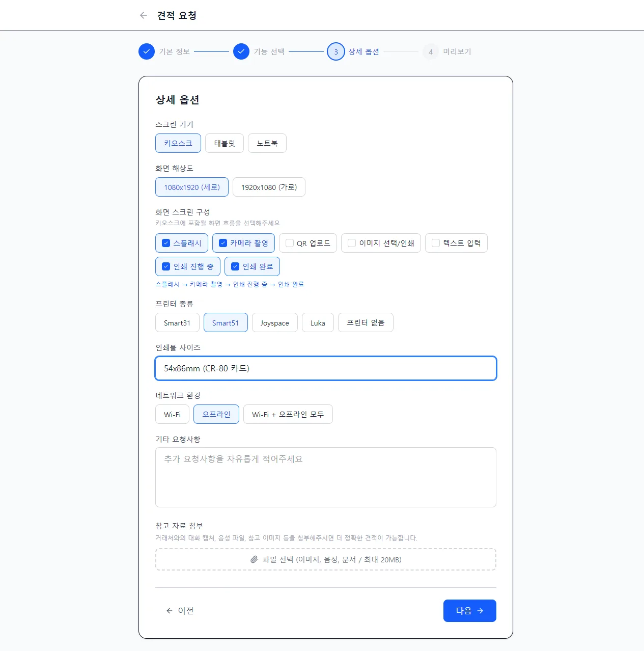Go to the 기본 정보 step label

[x=174, y=51]
